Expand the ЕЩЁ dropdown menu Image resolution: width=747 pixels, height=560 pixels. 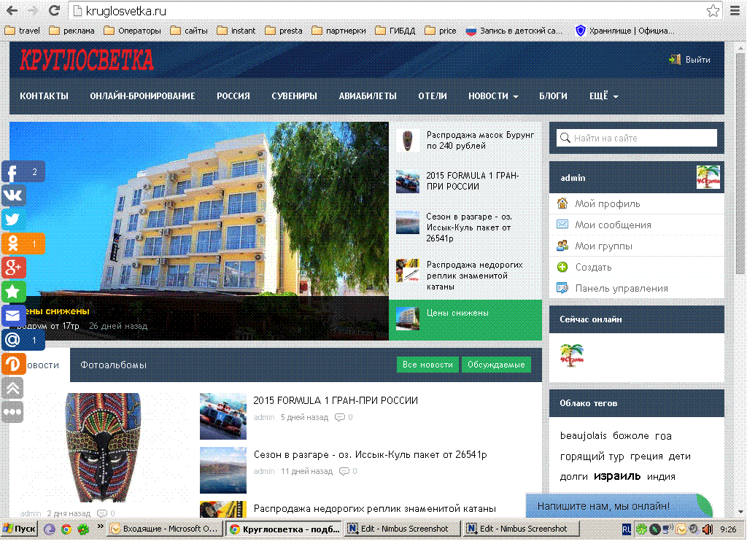click(603, 96)
